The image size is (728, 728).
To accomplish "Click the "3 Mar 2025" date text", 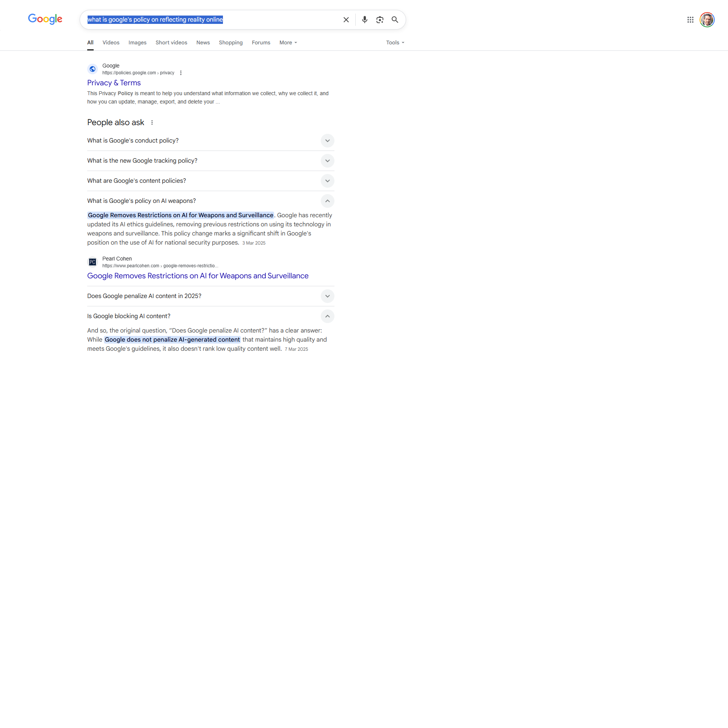I will [254, 243].
